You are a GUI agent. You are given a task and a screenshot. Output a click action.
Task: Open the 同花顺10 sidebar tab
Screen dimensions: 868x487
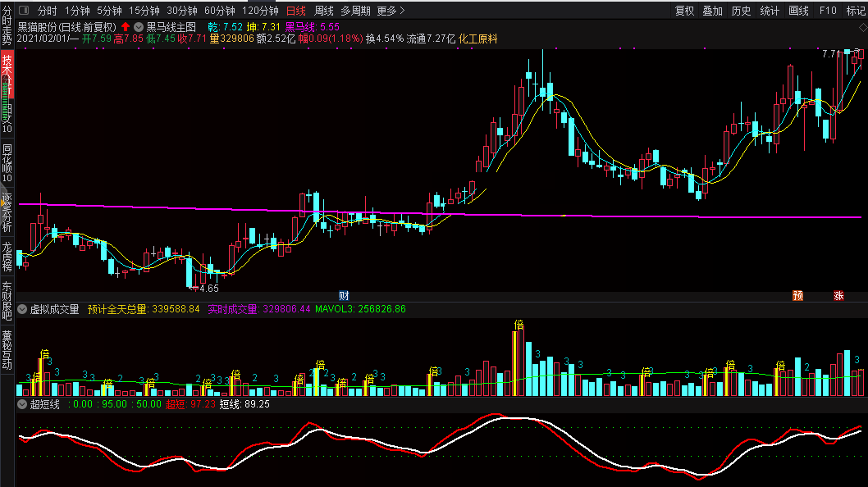pyautogui.click(x=7, y=163)
